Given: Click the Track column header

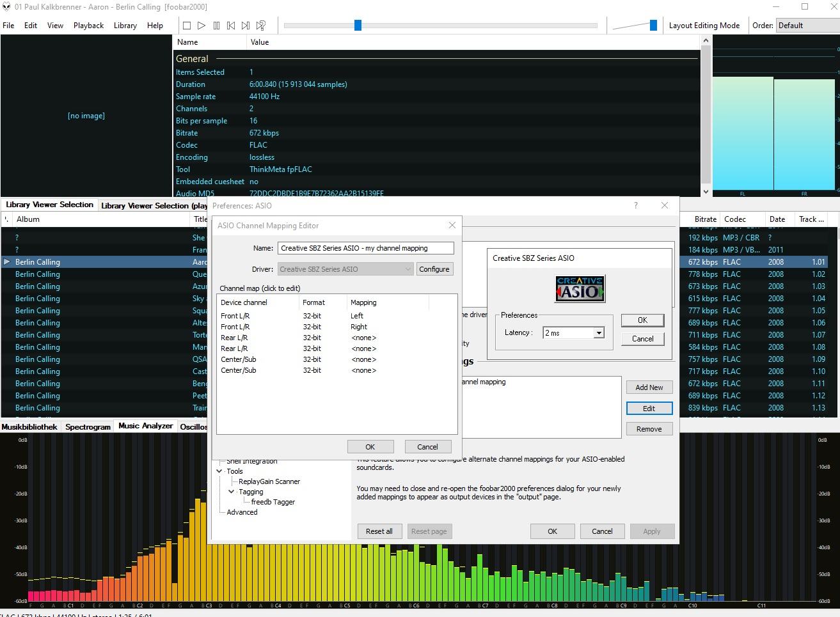Looking at the screenshot, I should (811, 219).
